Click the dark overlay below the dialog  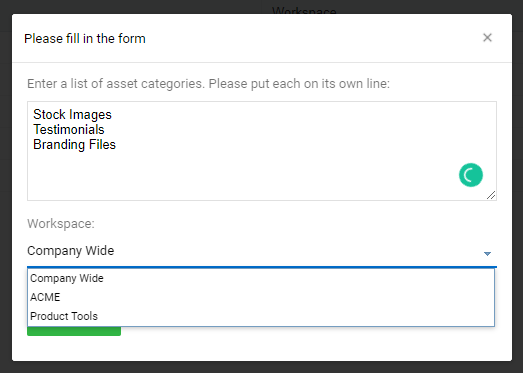[262, 367]
